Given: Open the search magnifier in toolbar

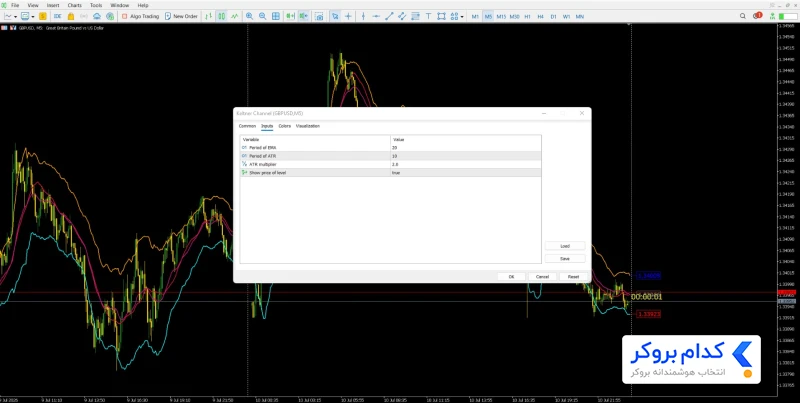Looking at the screenshot, I should (x=743, y=16).
